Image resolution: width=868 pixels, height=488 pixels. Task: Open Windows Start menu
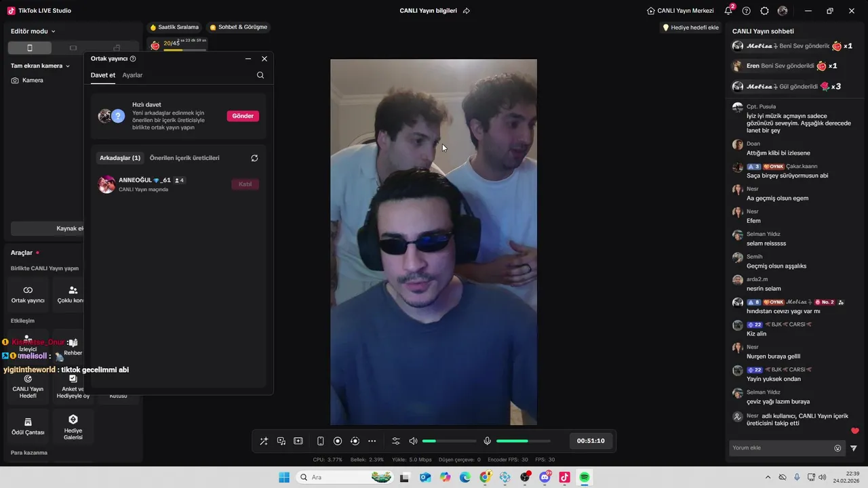point(284,477)
